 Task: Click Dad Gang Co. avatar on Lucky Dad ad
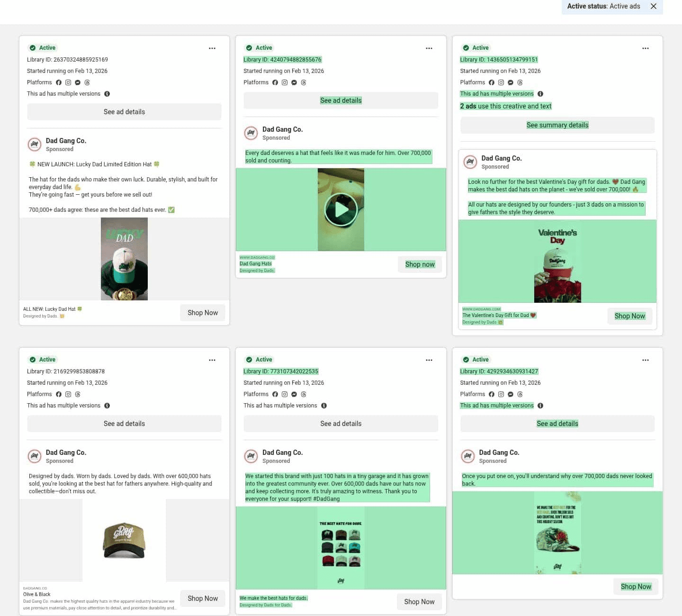35,145
